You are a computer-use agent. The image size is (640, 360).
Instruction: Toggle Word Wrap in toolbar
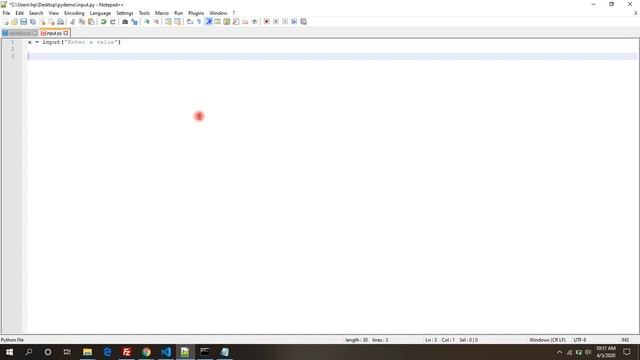pyautogui.click(x=190, y=22)
